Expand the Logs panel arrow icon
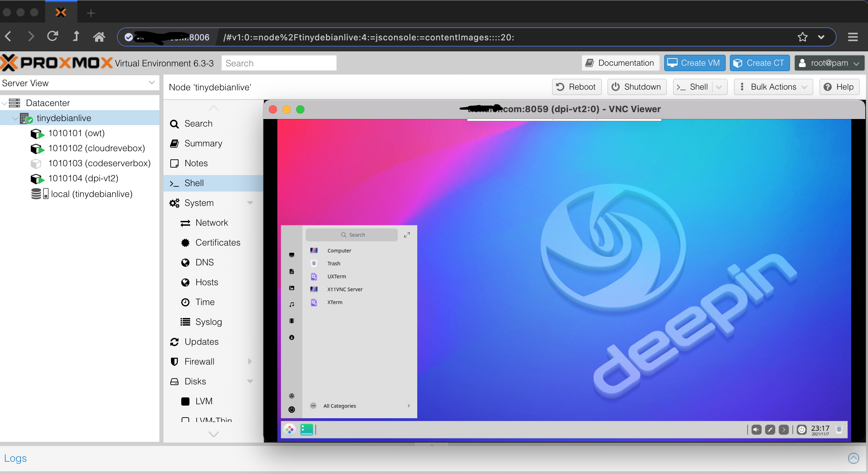This screenshot has height=474, width=868. point(853,458)
